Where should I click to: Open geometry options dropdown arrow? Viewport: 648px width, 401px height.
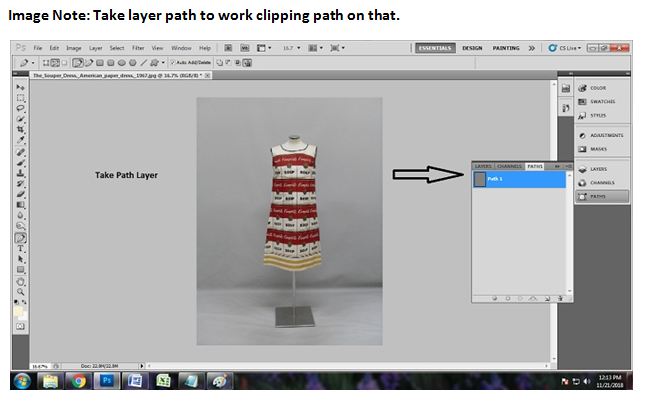[163, 63]
